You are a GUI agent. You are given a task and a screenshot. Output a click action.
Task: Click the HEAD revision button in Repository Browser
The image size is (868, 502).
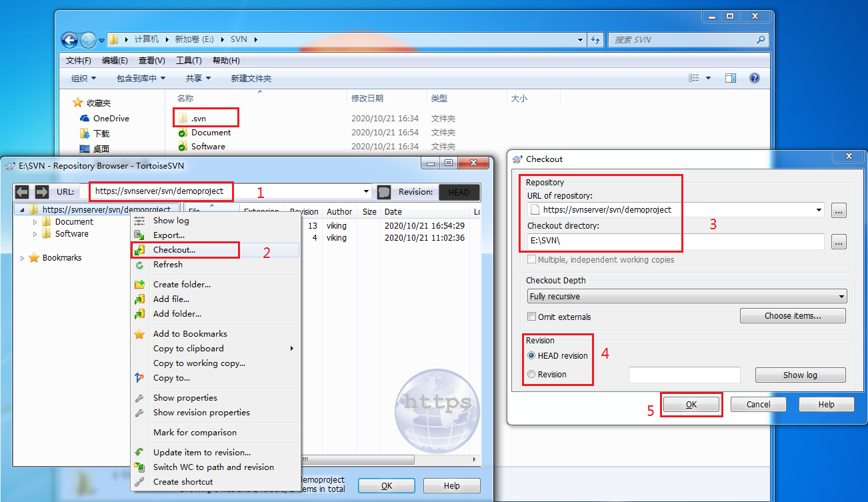pos(459,192)
